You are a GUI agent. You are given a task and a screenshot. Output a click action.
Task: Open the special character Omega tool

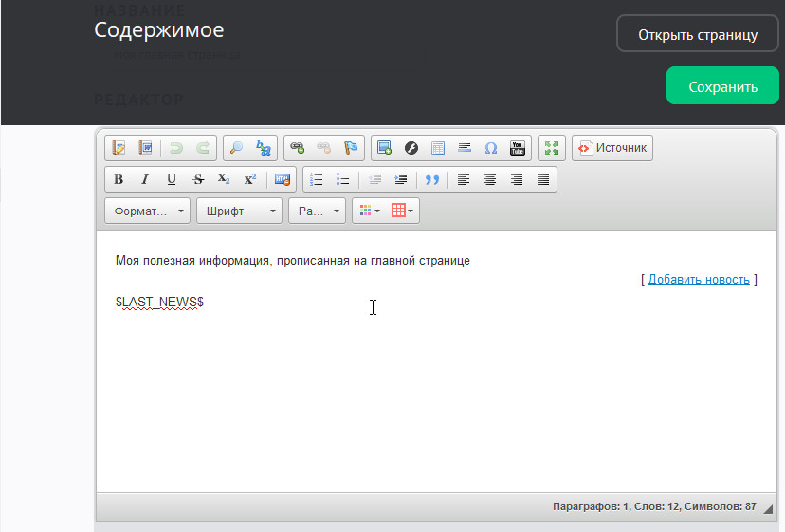tap(490, 148)
